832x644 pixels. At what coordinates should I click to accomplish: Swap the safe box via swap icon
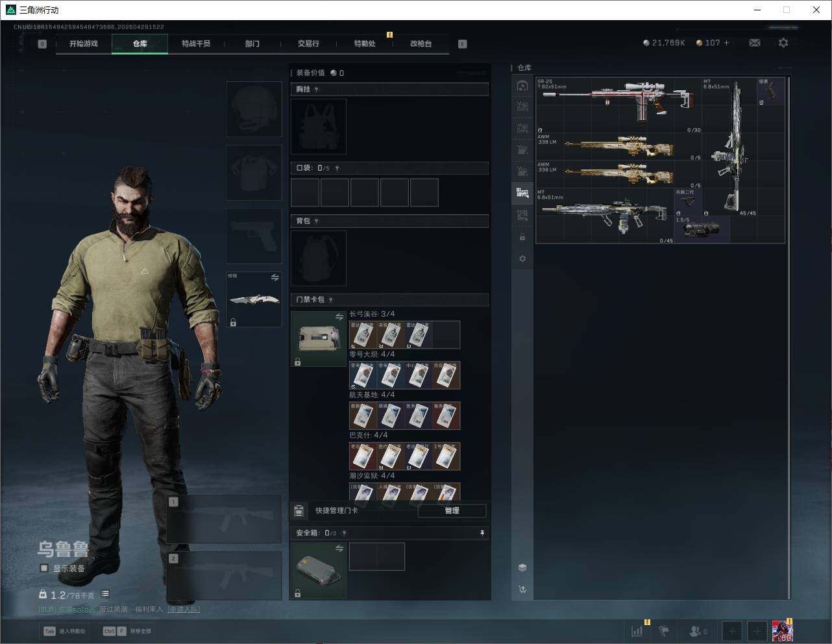339,549
